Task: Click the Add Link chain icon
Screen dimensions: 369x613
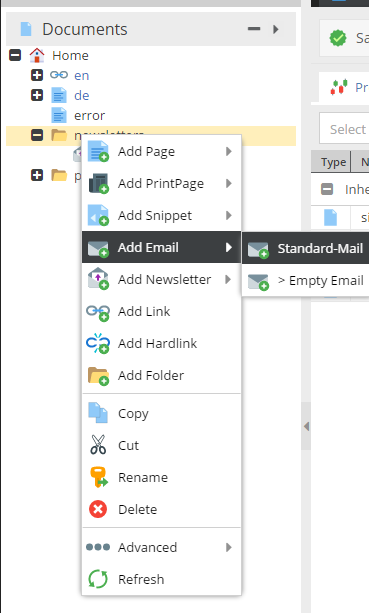Action: (98, 312)
